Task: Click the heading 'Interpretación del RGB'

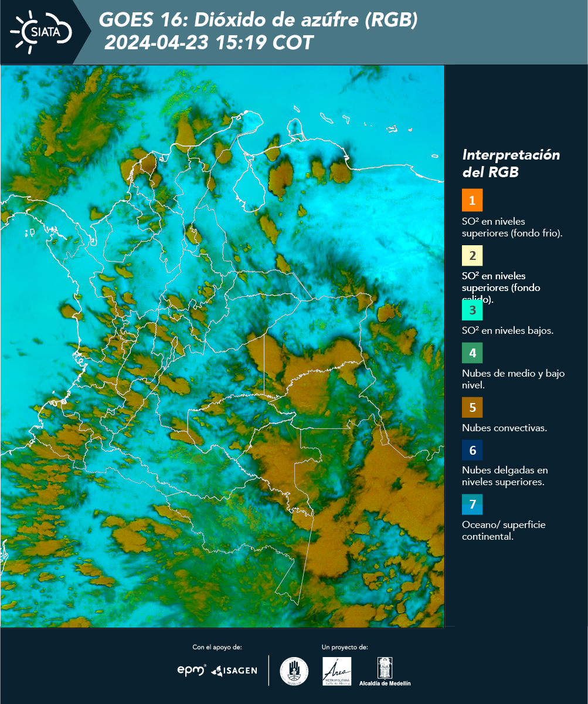Action: click(511, 164)
